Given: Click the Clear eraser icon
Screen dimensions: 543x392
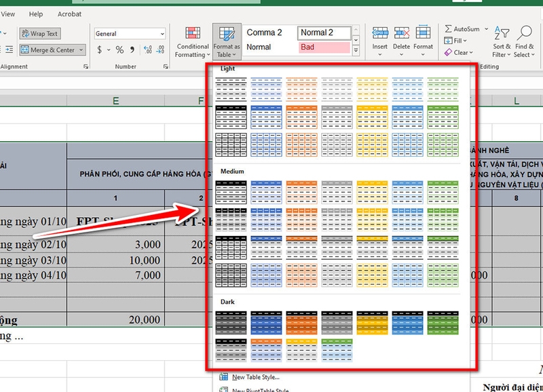Looking at the screenshot, I should pos(449,51).
